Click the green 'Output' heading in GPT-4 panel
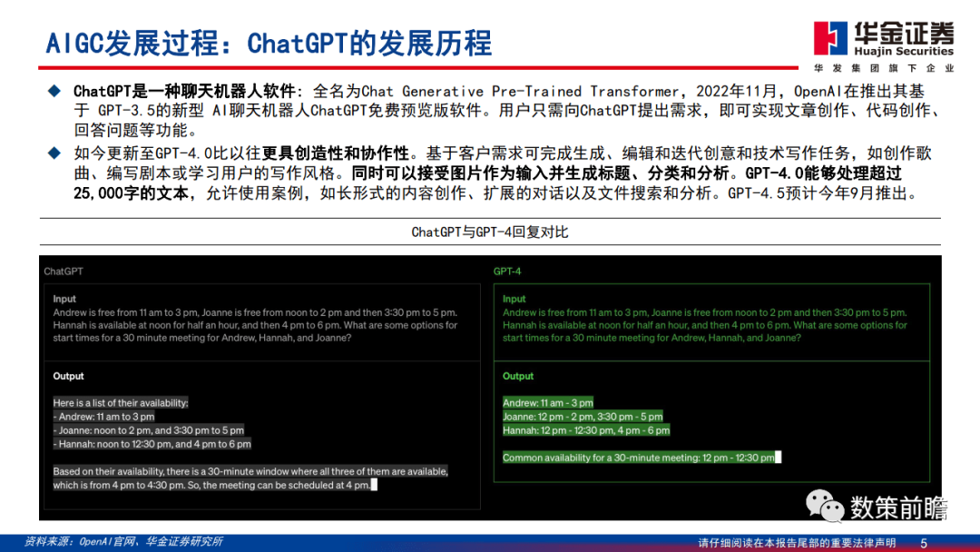Viewport: 980px width, 552px height. point(517,377)
